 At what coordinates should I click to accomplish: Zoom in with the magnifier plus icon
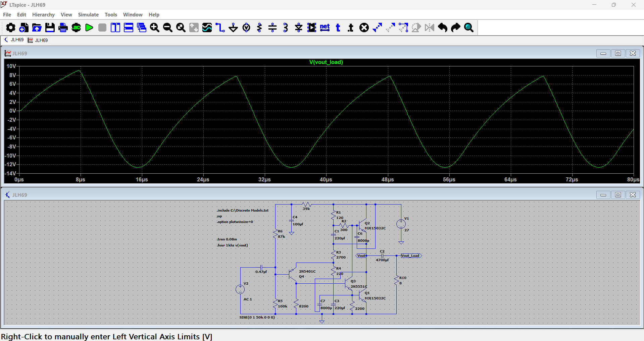[155, 27]
